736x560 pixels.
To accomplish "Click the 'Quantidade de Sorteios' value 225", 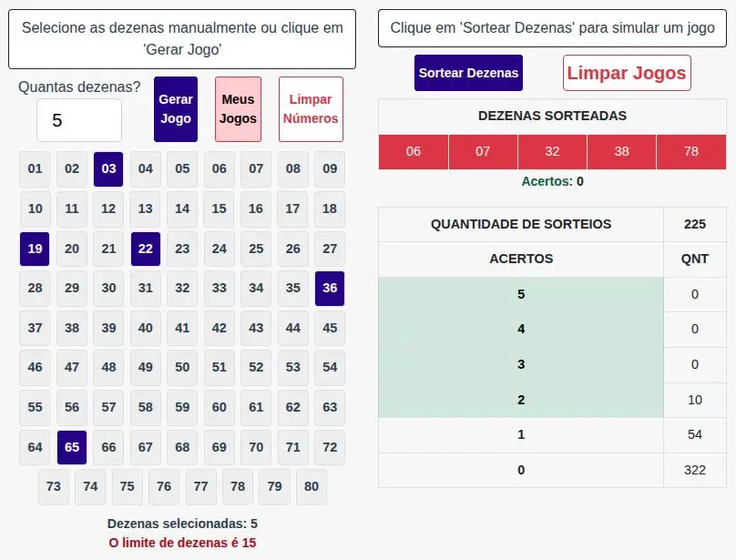I will click(x=695, y=224).
